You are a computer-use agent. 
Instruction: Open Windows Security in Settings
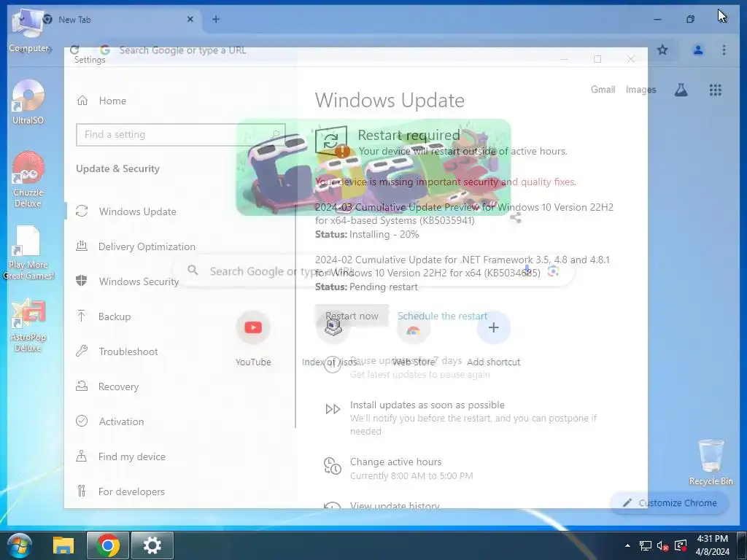[127, 281]
